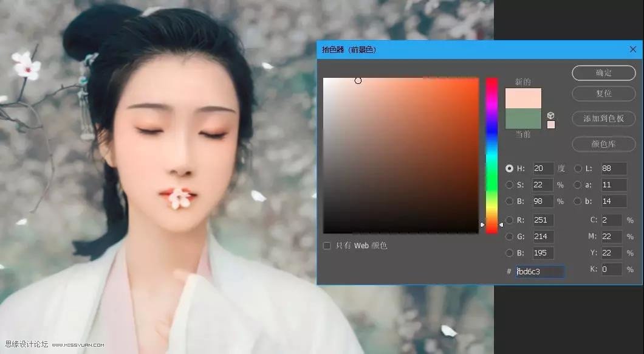Select the L (lightness) radio button
The width and height of the screenshot is (644, 354).
point(577,168)
